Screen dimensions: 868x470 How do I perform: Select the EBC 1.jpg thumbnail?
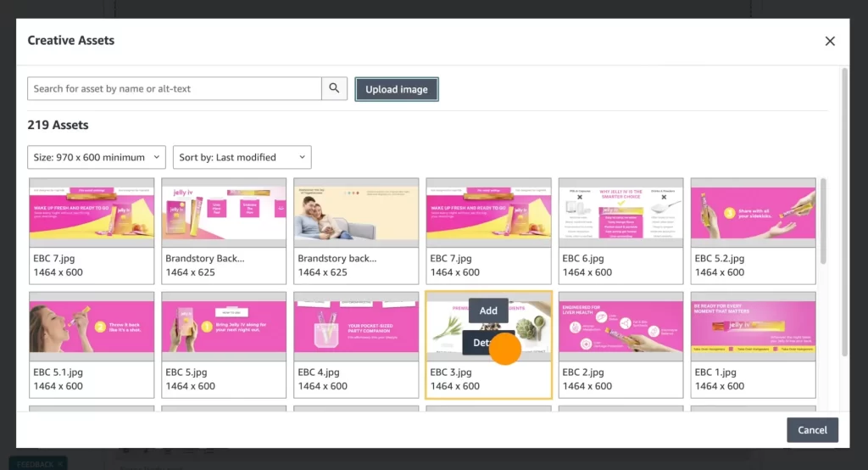753,327
